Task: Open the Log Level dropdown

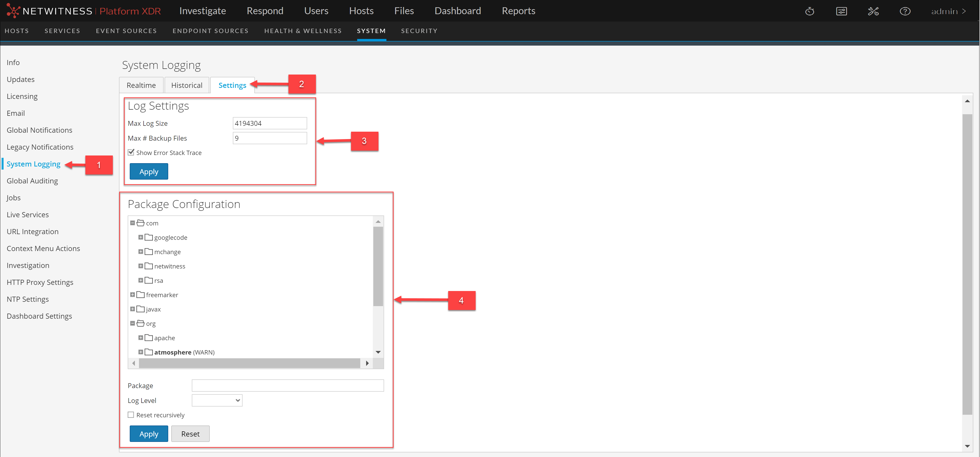Action: pos(217,400)
